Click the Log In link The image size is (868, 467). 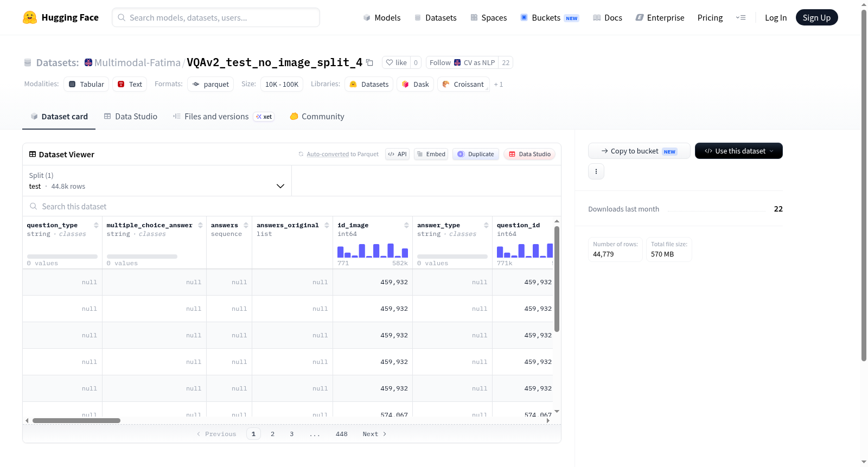pyautogui.click(x=775, y=17)
